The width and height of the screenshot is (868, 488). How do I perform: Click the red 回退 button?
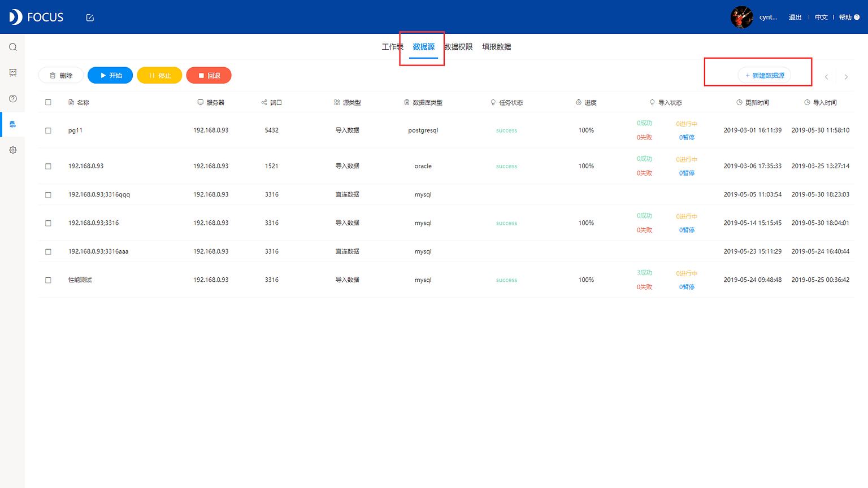pos(209,75)
